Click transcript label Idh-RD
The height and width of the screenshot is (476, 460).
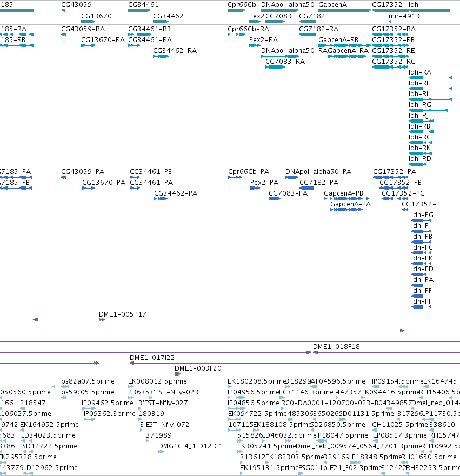(420, 159)
